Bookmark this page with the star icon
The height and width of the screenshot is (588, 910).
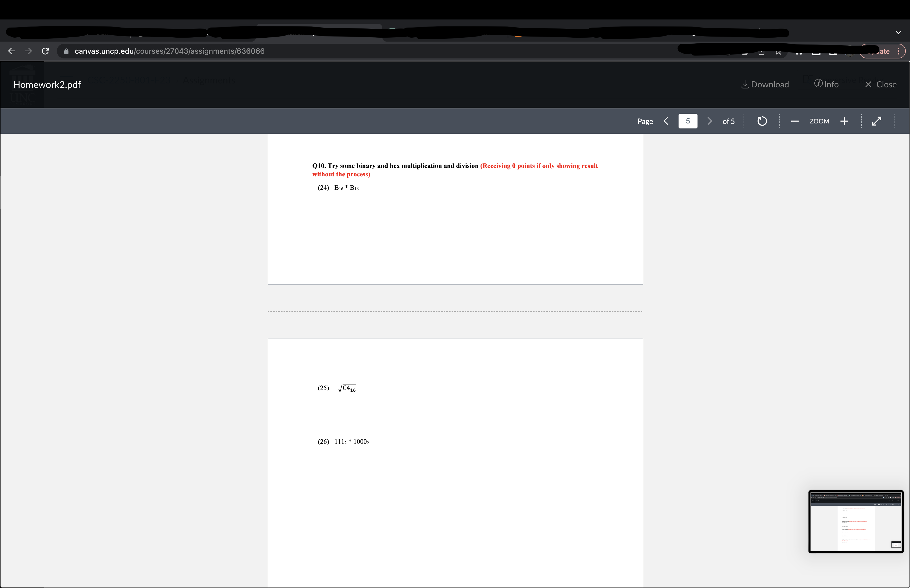[778, 52]
